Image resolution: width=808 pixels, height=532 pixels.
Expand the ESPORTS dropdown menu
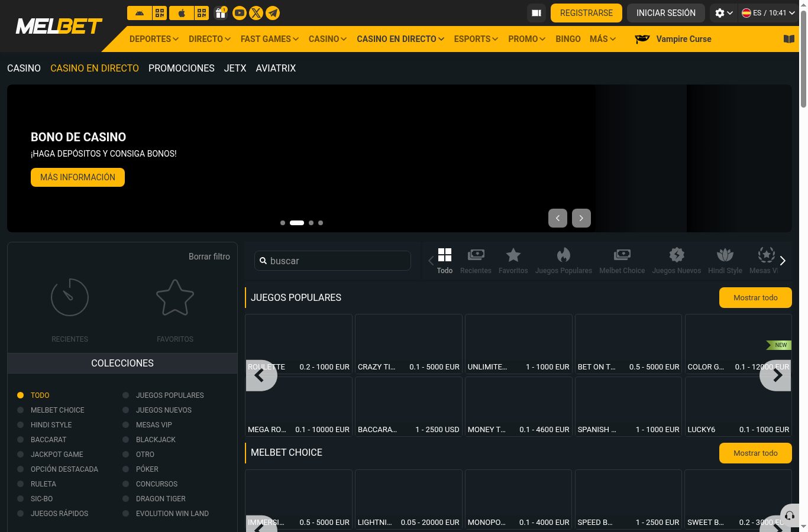pyautogui.click(x=476, y=39)
